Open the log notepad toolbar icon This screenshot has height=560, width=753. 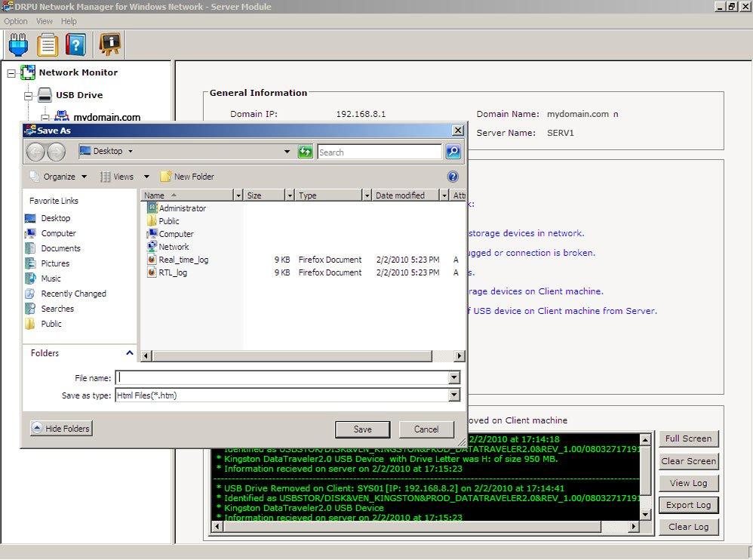[x=47, y=45]
